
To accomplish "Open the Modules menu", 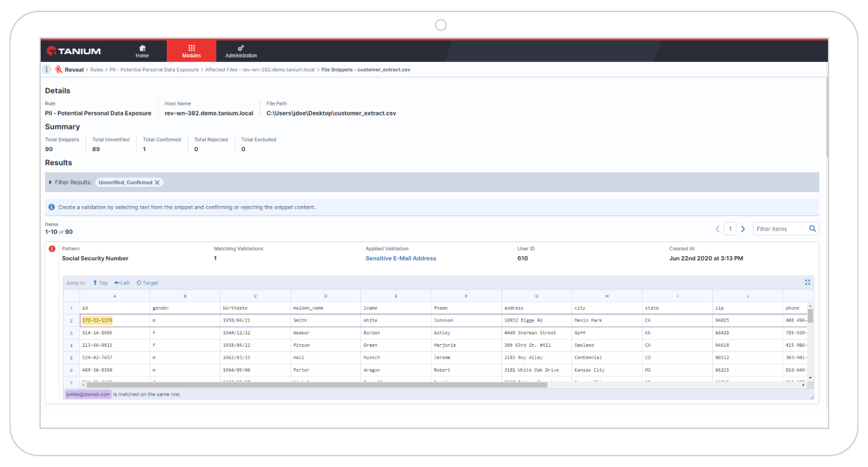I will 192,51.
